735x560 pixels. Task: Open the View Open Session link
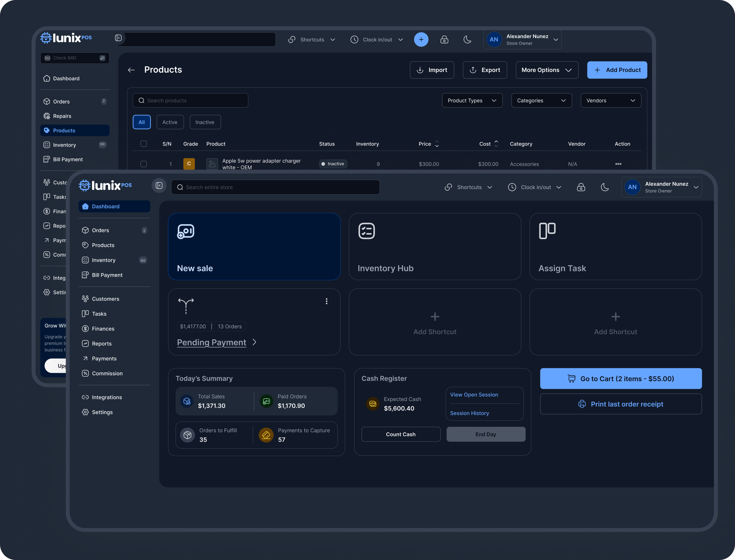(474, 395)
